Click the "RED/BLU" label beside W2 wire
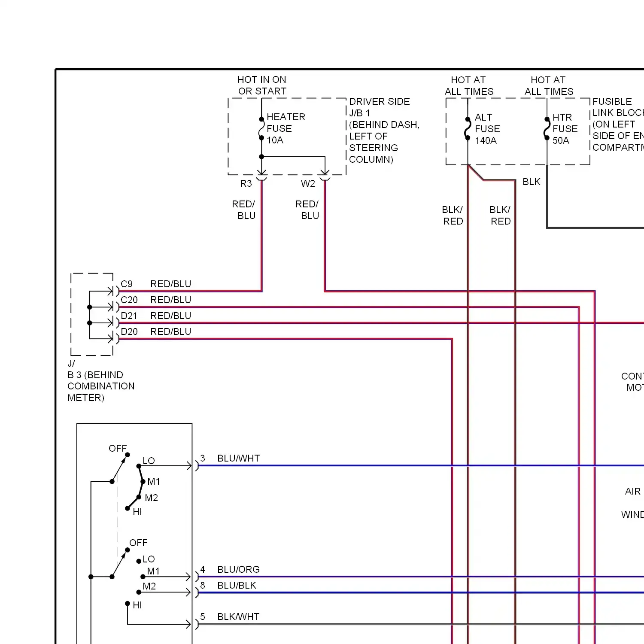The width and height of the screenshot is (644, 644). [307, 210]
